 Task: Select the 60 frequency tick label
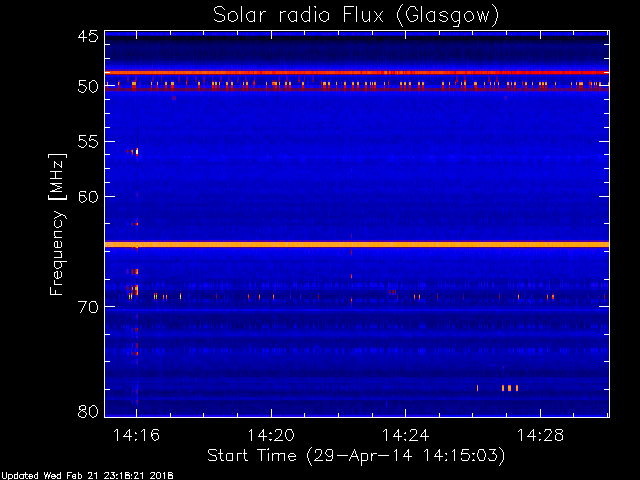pos(88,196)
